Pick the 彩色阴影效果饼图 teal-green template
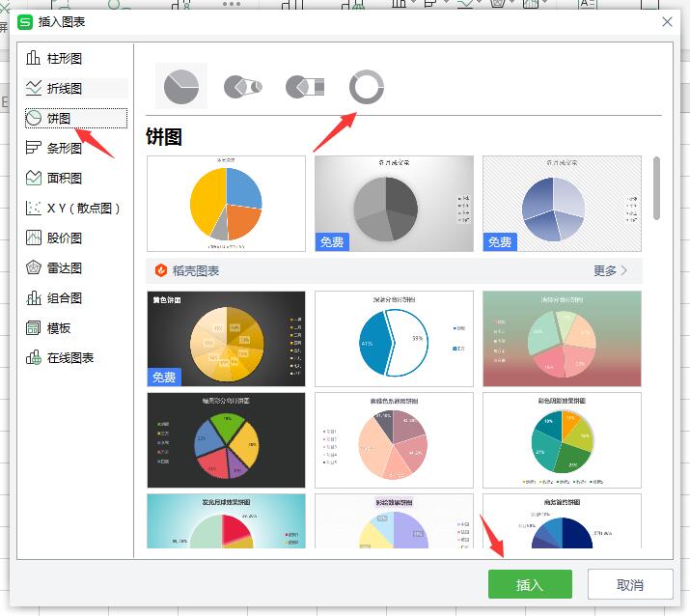Viewport: 690px width, 616px height. coord(562,440)
